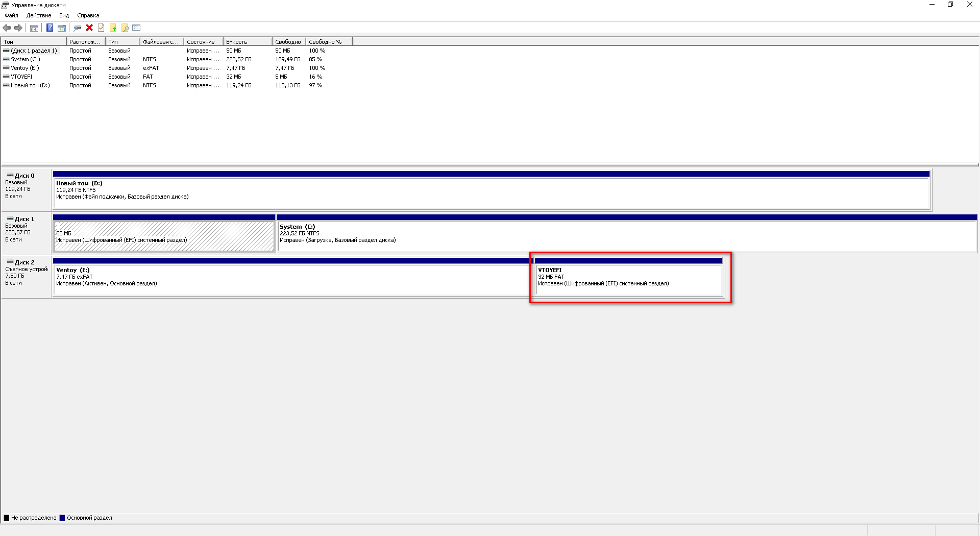Sort by the Свободно % column header
The width and height of the screenshot is (980, 536).
tap(329, 42)
